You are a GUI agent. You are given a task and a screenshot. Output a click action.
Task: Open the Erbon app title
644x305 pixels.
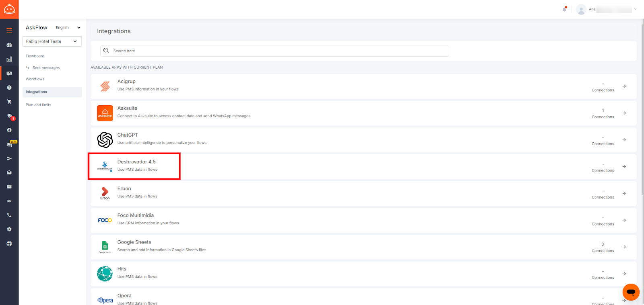[x=124, y=188]
